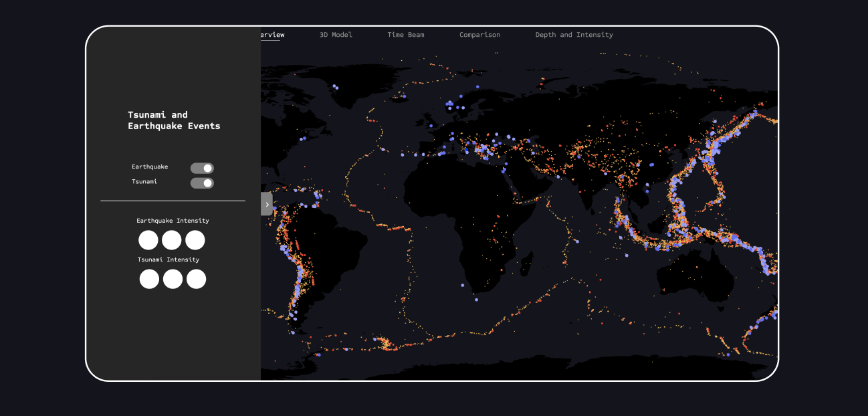Select last Earthquake Intensity circle
This screenshot has height=416, width=868.
195,240
